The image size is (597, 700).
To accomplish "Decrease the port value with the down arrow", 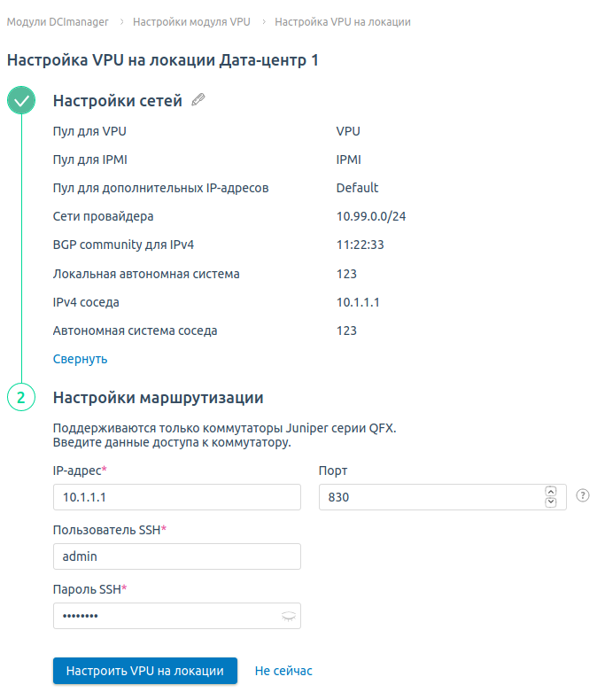I will pos(551,502).
